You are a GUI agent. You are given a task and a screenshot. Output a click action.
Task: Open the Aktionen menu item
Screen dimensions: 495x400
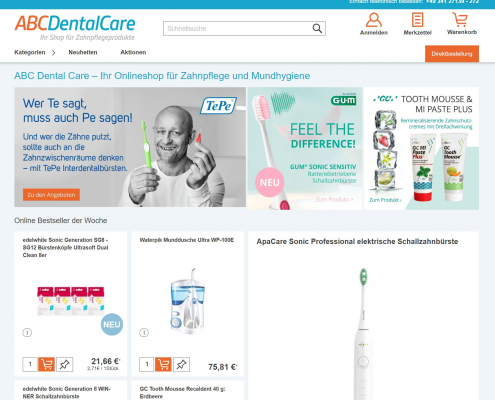coord(133,52)
